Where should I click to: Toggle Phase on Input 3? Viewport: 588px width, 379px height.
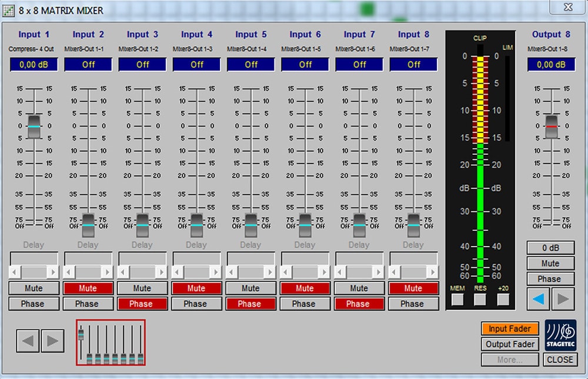pos(141,304)
